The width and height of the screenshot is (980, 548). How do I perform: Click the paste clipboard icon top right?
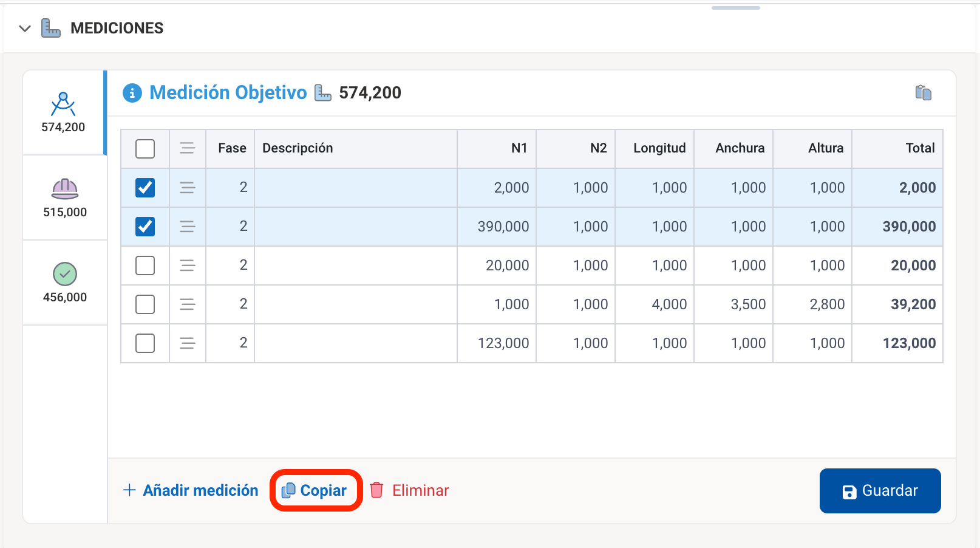pos(923,93)
